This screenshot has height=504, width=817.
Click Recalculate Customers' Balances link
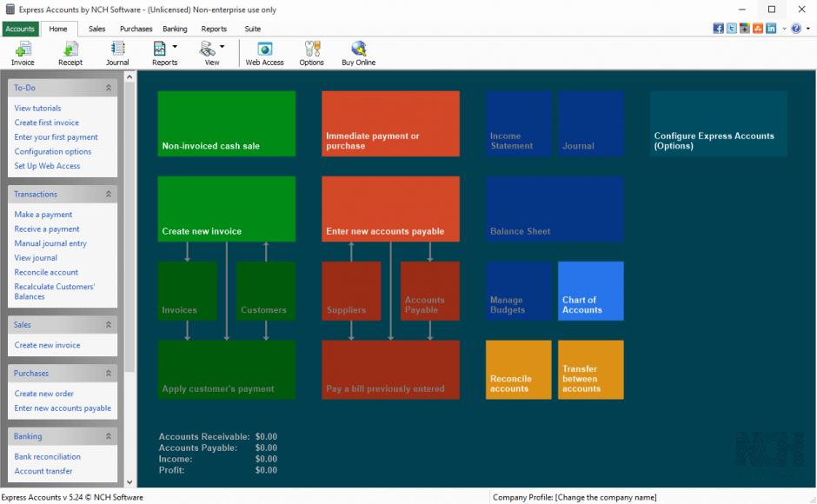point(55,291)
